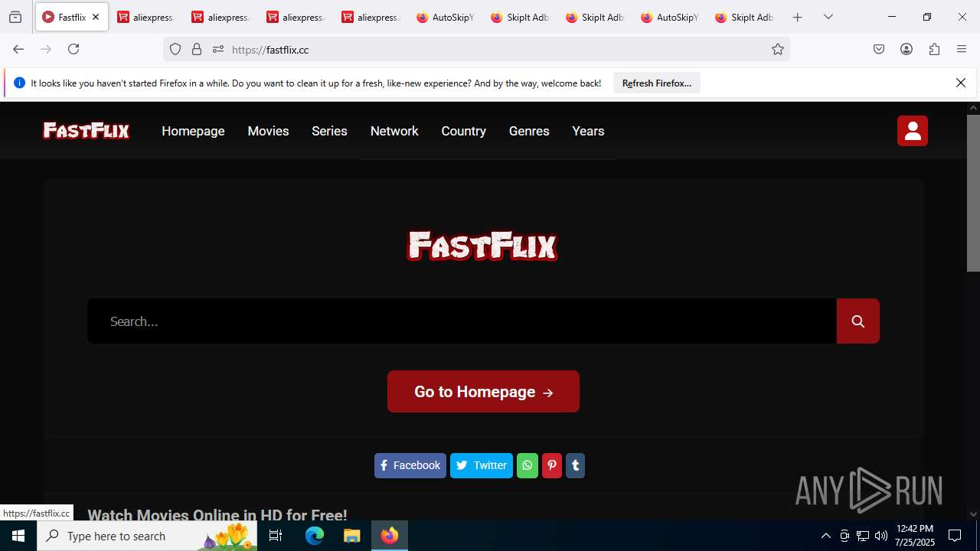Click the site security padlock icon
980x551 pixels.
tap(197, 49)
